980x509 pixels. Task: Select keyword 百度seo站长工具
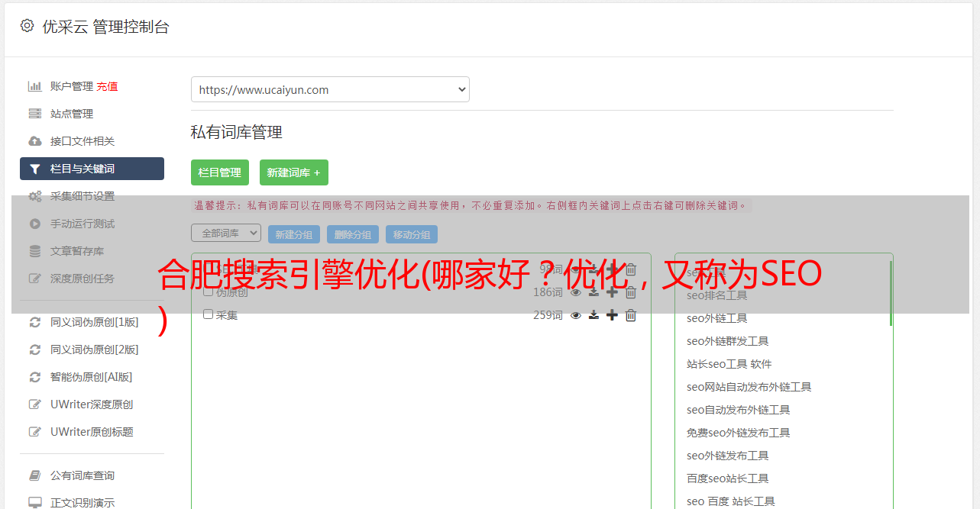point(728,478)
